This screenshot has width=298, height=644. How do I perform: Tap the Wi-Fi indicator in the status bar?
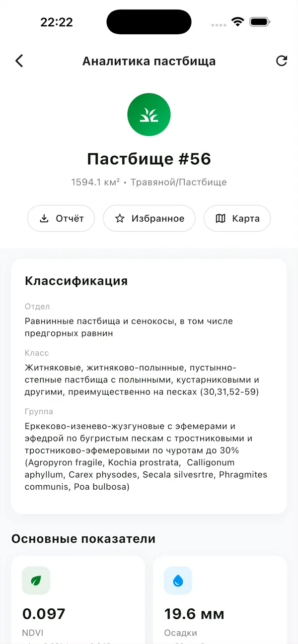pos(238,22)
